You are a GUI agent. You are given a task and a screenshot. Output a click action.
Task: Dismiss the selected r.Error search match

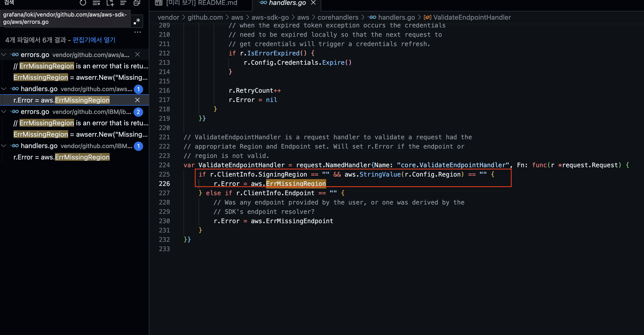pos(137,100)
